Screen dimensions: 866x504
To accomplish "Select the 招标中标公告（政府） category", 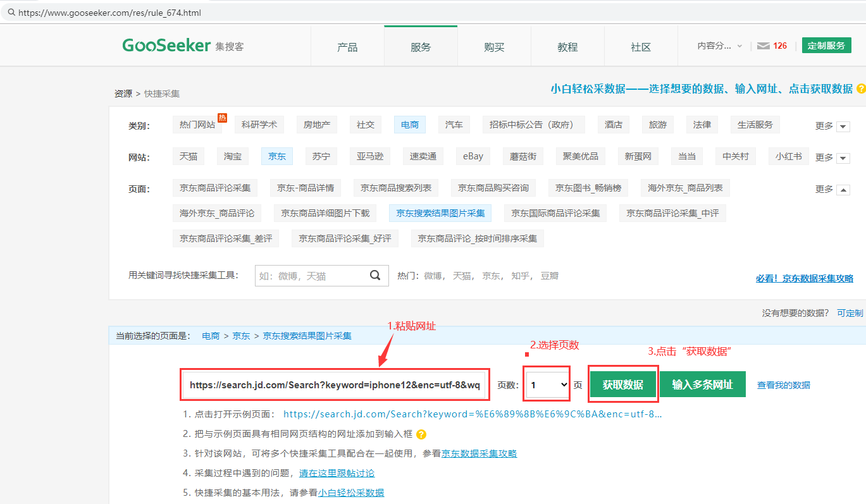I will point(533,125).
